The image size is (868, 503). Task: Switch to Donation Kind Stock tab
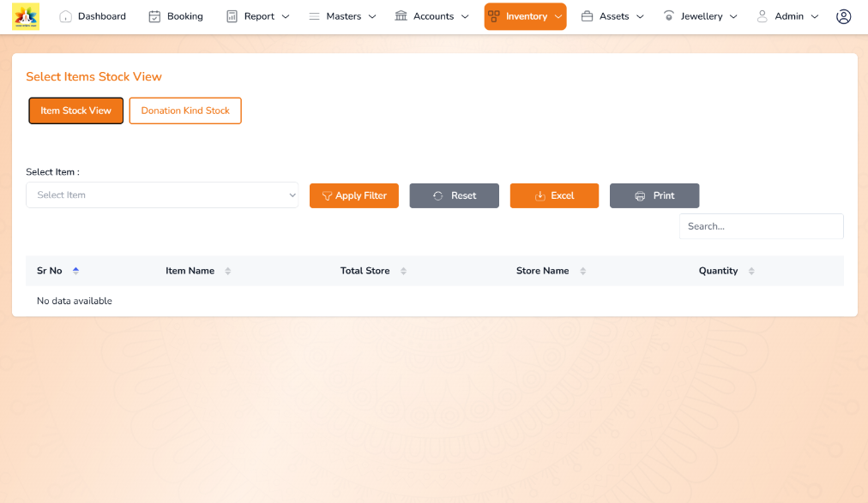coord(185,111)
